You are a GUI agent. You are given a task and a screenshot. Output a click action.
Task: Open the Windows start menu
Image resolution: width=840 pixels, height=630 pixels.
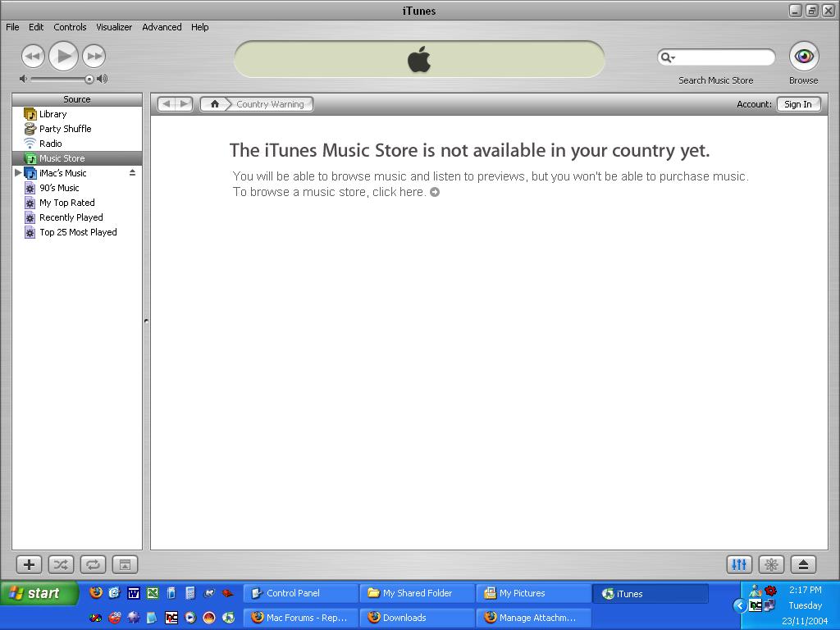point(39,593)
